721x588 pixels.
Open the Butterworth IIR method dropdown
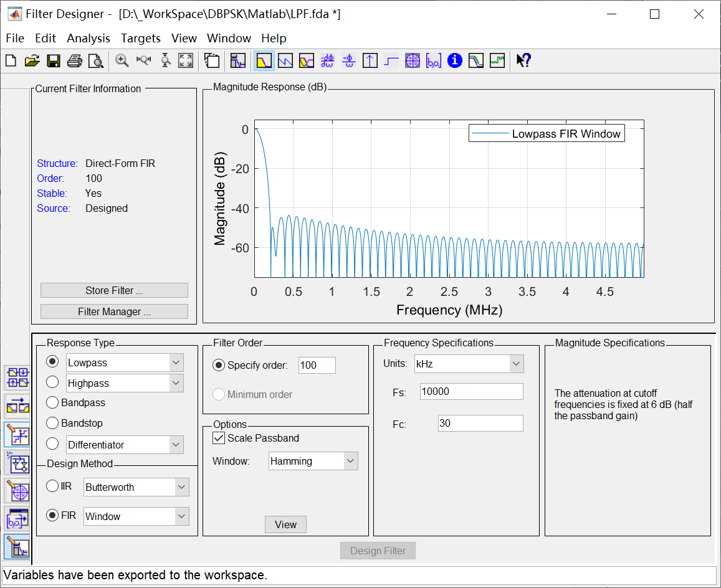tap(181, 487)
